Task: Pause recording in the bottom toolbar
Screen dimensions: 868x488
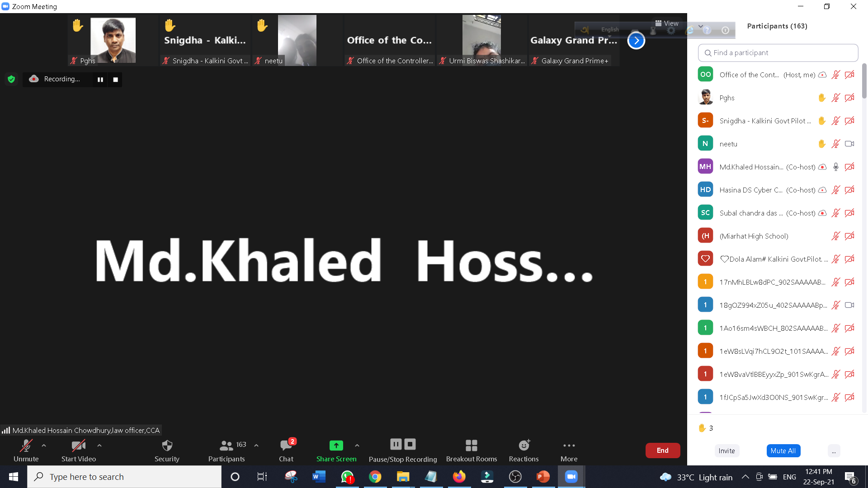Action: (x=396, y=445)
